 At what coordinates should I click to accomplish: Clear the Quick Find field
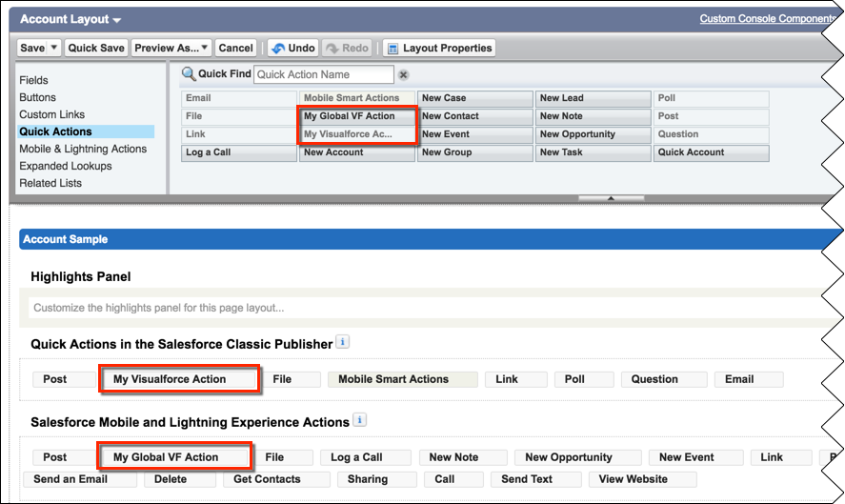(x=403, y=75)
